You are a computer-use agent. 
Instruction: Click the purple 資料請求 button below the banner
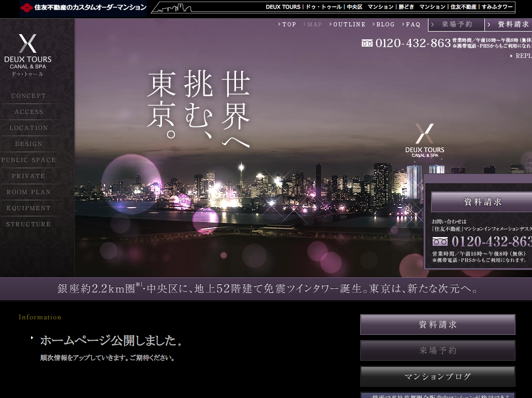pyautogui.click(x=437, y=325)
